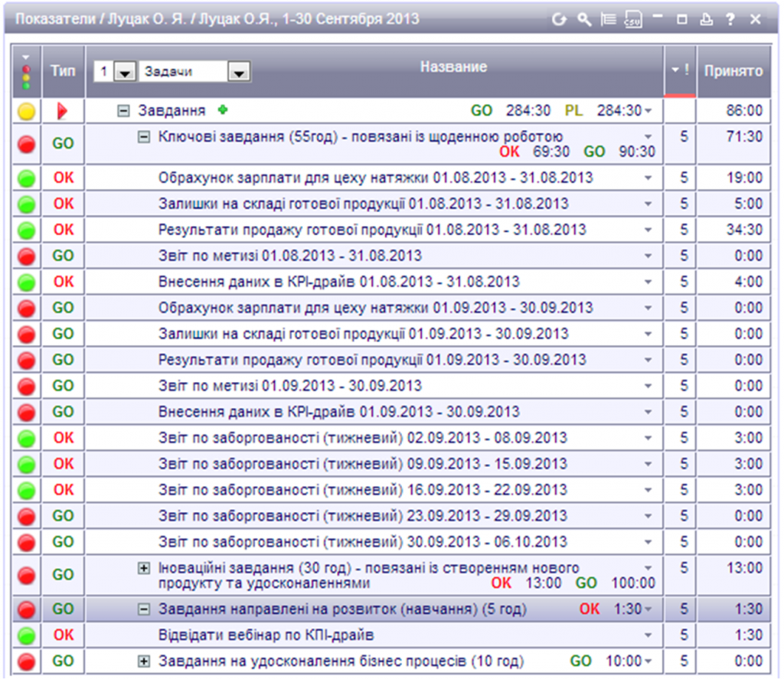The image size is (784, 679).
Task: Click the window title Показатели / Луцак О. Я.
Action: click(x=217, y=19)
